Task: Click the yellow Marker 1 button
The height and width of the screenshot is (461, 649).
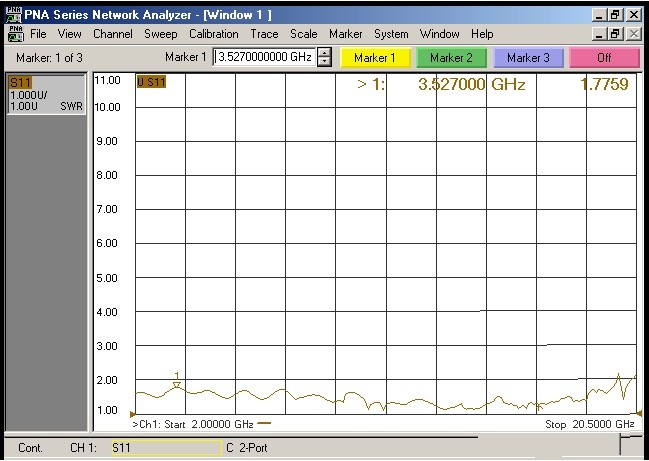Action: [375, 58]
